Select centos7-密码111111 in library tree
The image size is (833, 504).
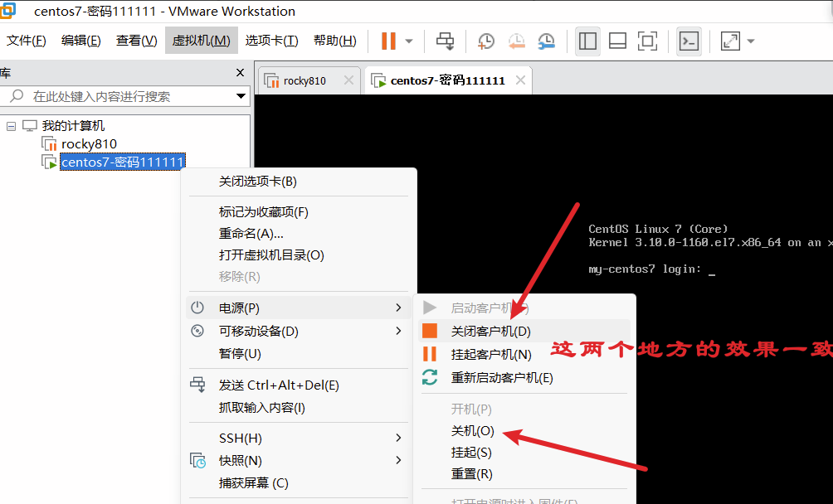(123, 162)
